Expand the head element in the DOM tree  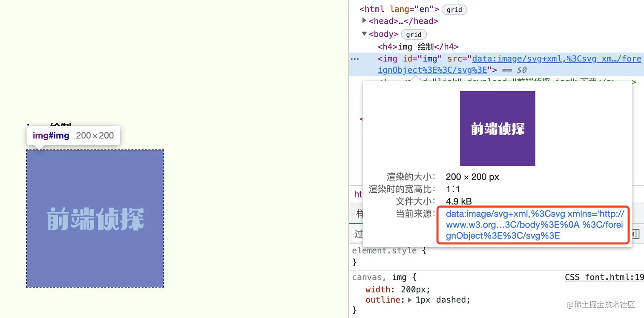tap(364, 20)
